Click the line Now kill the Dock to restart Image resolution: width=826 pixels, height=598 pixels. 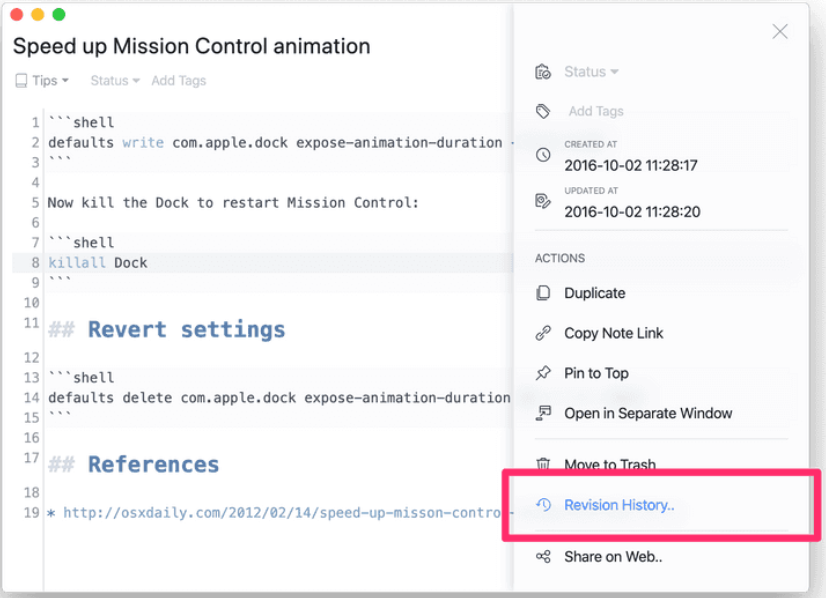233,203
